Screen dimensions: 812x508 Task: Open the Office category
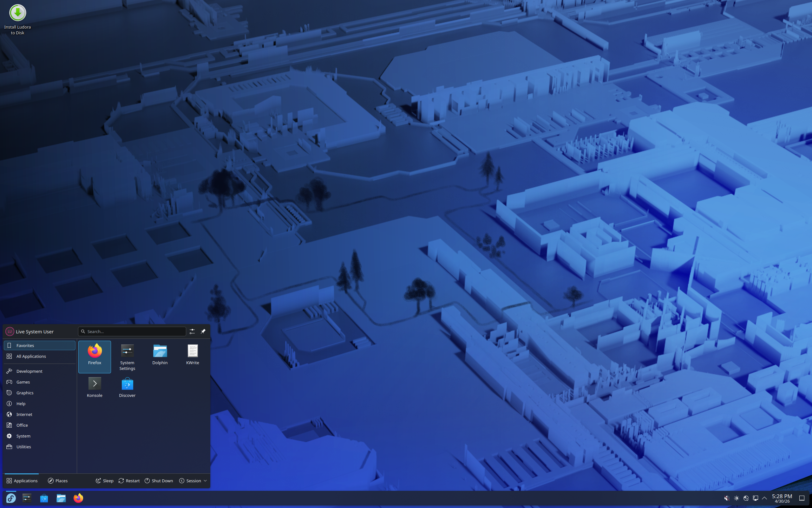[x=40, y=425]
